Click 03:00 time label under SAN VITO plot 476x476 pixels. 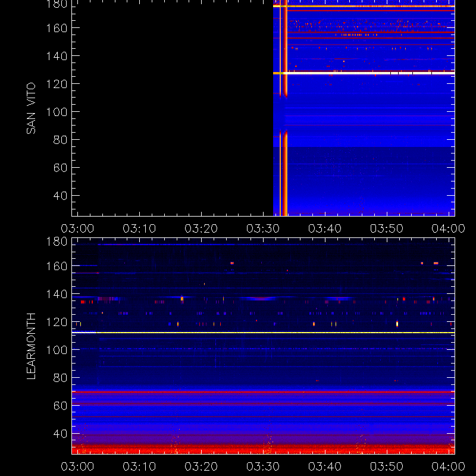coord(77,228)
